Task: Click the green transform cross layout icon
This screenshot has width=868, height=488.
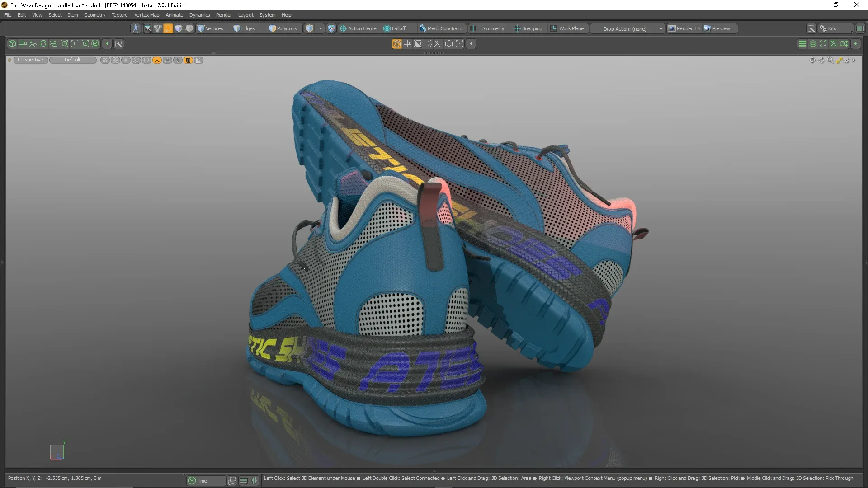Action: pyautogui.click(x=23, y=44)
